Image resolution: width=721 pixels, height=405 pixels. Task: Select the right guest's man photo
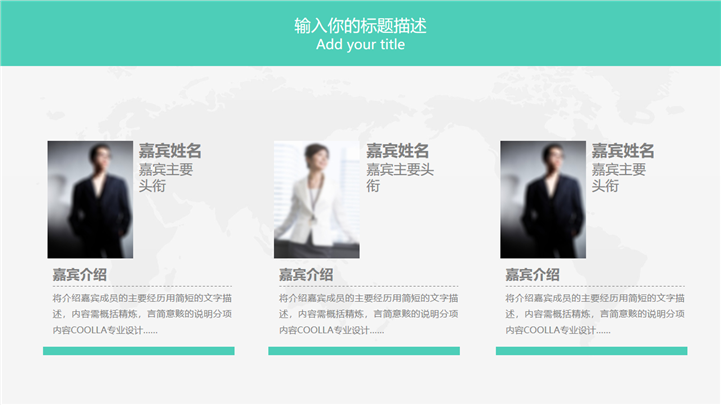click(543, 200)
